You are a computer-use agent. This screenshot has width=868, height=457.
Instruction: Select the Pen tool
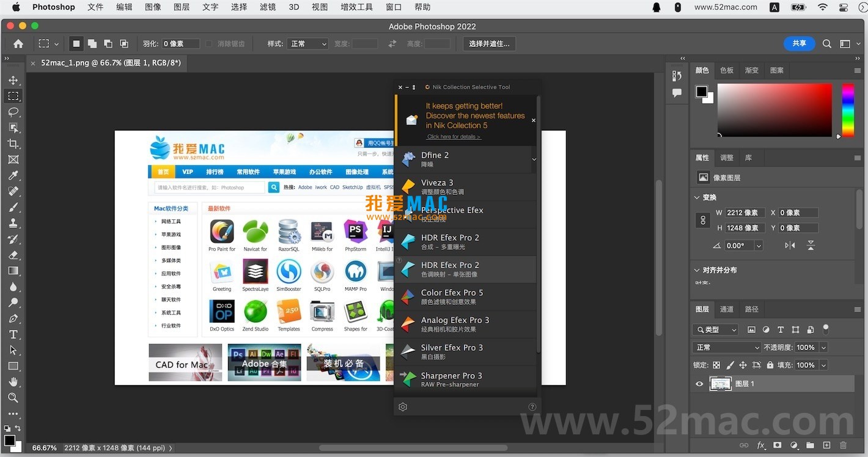pyautogui.click(x=13, y=318)
